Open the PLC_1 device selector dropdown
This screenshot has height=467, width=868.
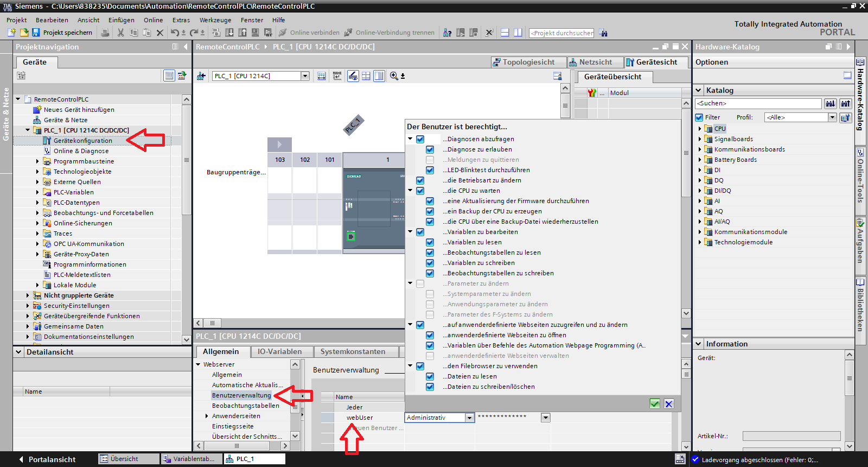click(x=305, y=76)
